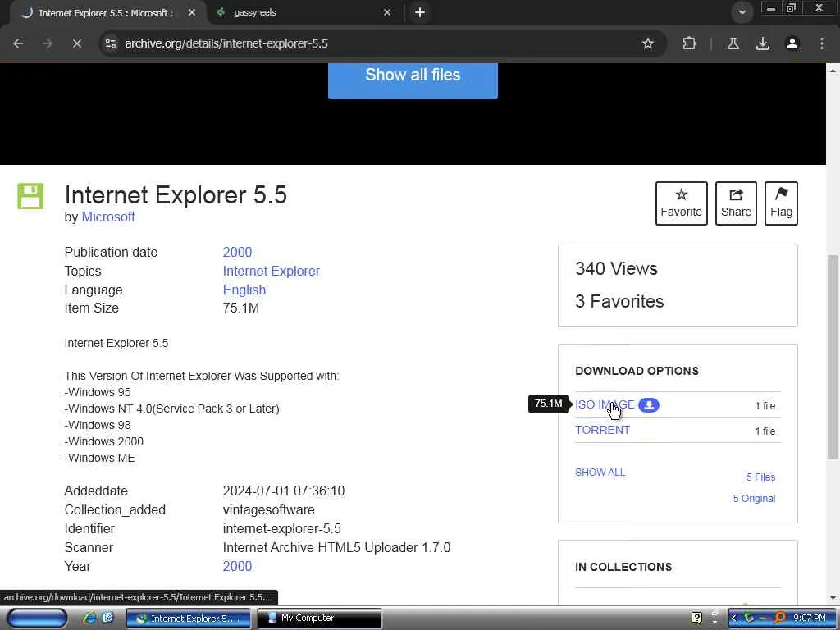The height and width of the screenshot is (630, 840).
Task: Expand hidden tray icons arrow
Action: point(734,619)
